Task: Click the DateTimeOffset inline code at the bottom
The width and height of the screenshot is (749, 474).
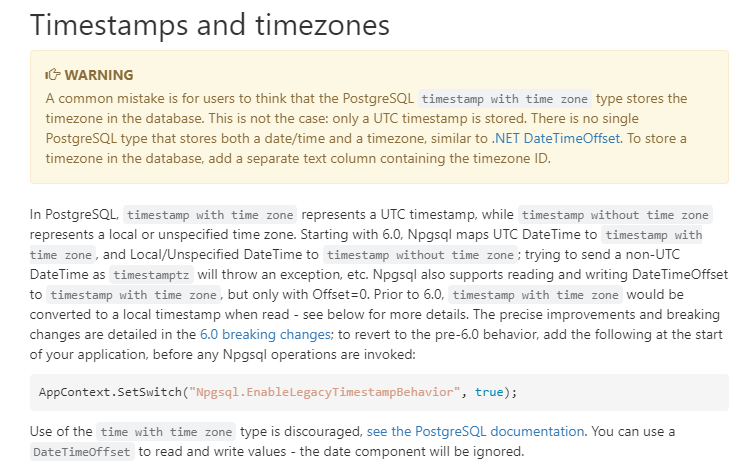Action: 82,452
